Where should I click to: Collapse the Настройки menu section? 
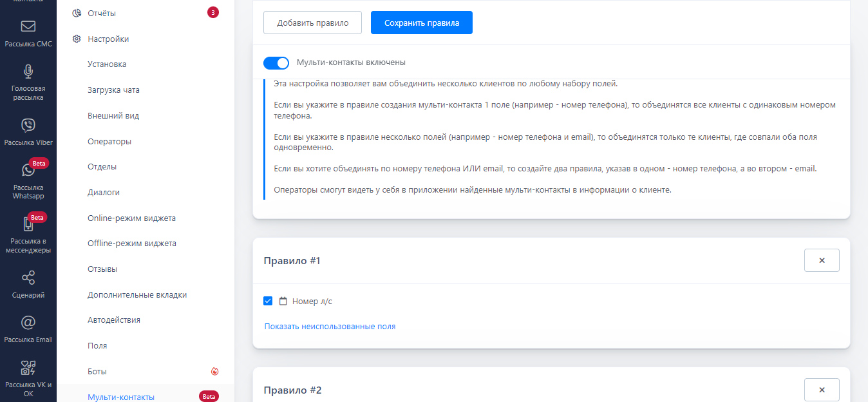point(108,39)
